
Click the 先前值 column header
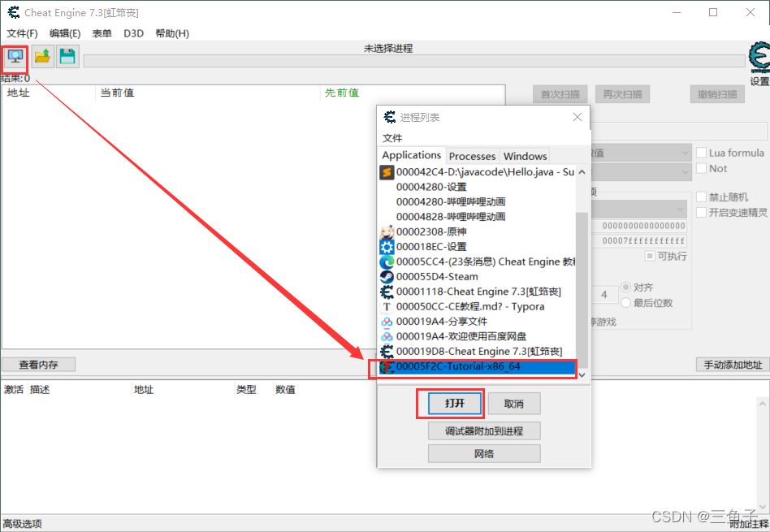341,93
